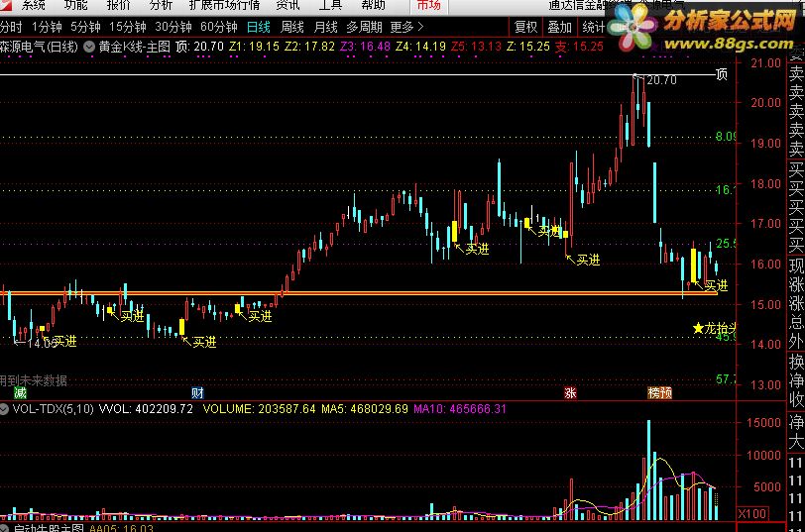Viewport: 805px width, 532px height.
Task: Open main chart indicator dropdown beside 森源电气
Action: [89, 47]
